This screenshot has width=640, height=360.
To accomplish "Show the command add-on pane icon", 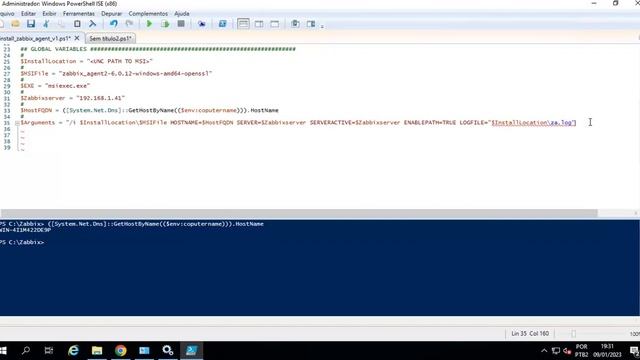I will (x=311, y=24).
